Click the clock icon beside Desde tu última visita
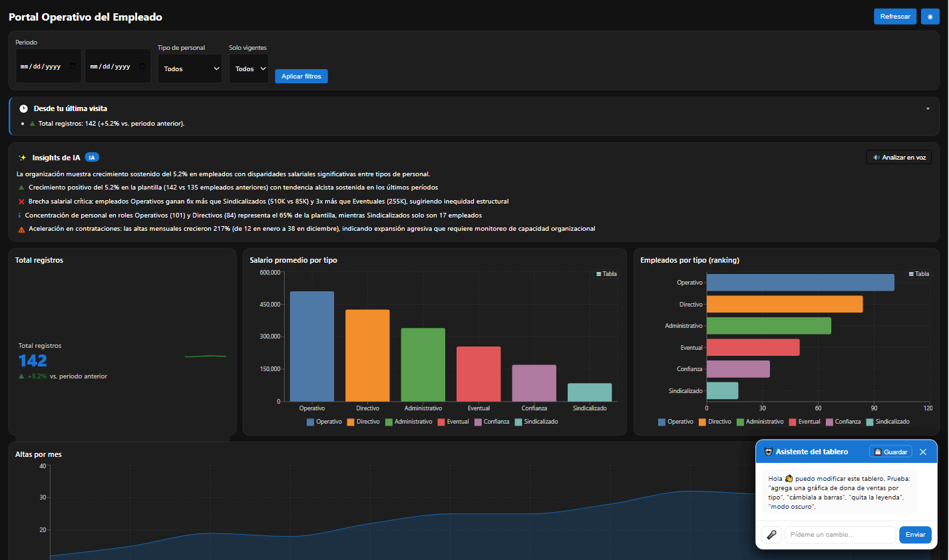This screenshot has width=949, height=560. point(24,108)
